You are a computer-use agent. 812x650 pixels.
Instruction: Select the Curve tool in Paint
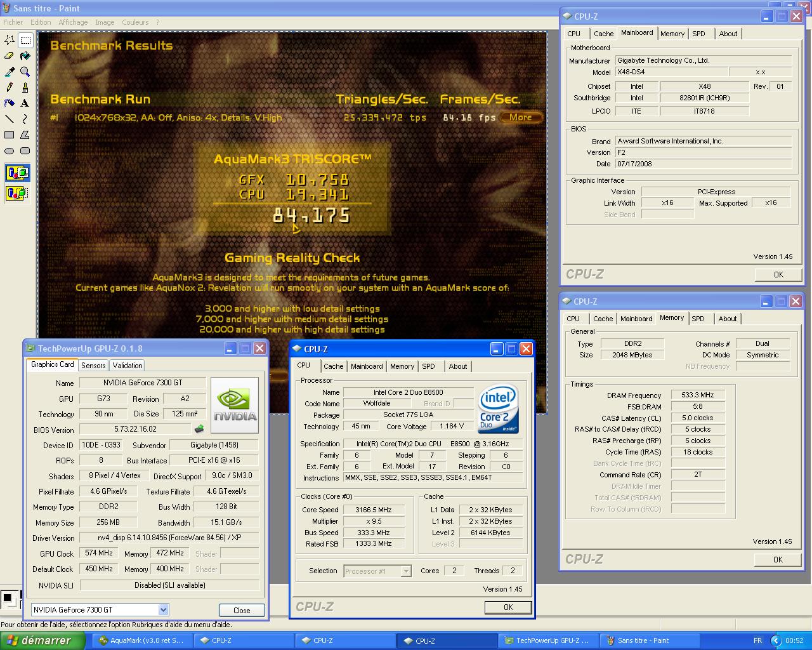click(x=25, y=119)
